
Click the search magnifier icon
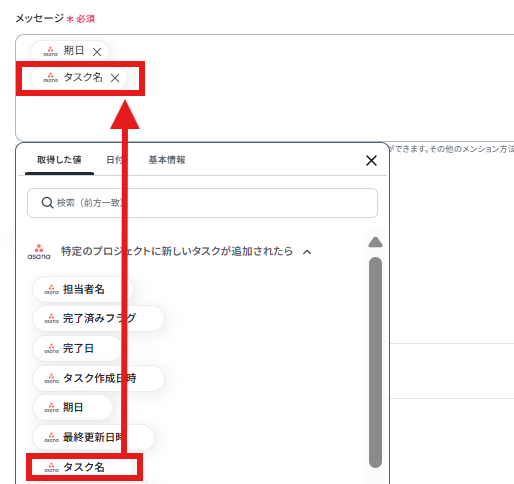pyautogui.click(x=47, y=202)
